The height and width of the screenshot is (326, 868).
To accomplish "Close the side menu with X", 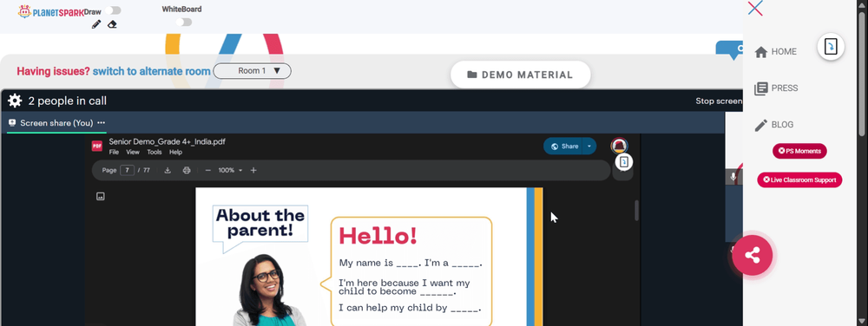I will point(755,8).
